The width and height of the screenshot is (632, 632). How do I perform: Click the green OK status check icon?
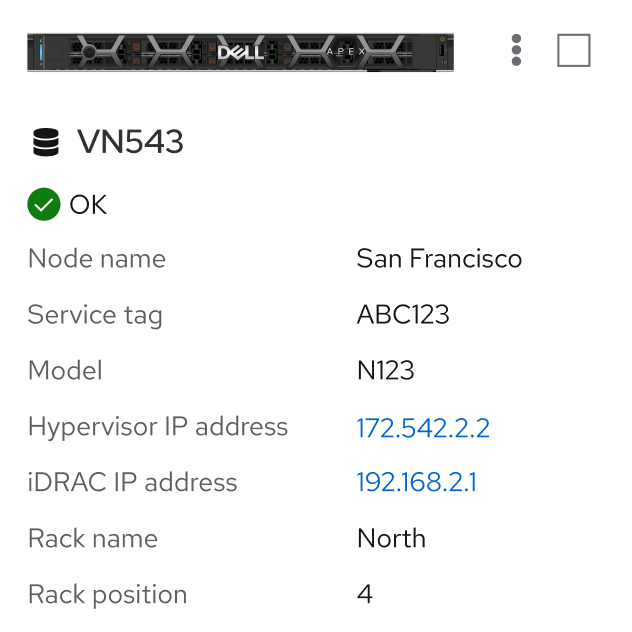43,205
